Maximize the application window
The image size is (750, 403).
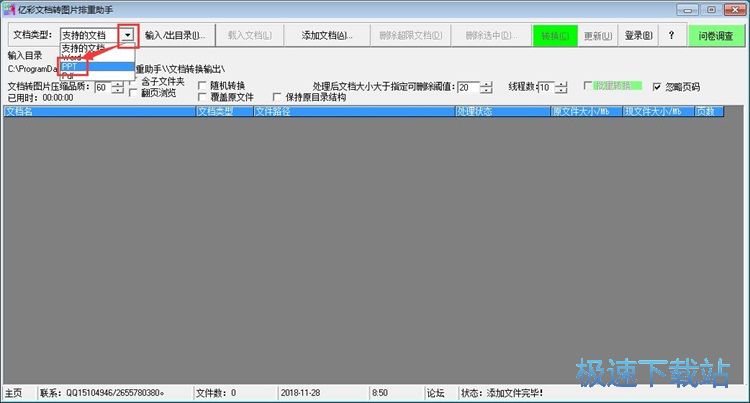711,10
